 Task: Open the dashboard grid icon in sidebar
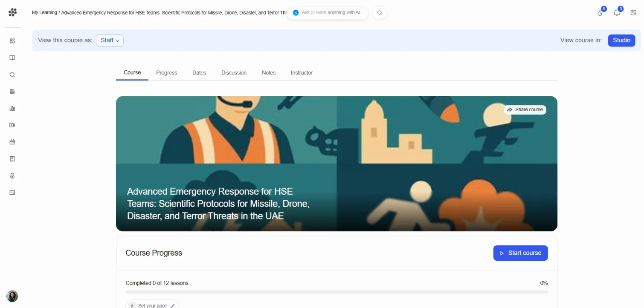pos(12,41)
